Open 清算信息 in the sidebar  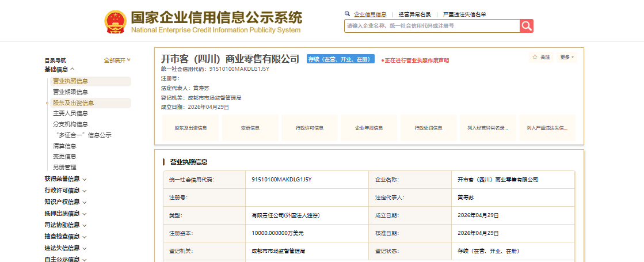pyautogui.click(x=64, y=146)
